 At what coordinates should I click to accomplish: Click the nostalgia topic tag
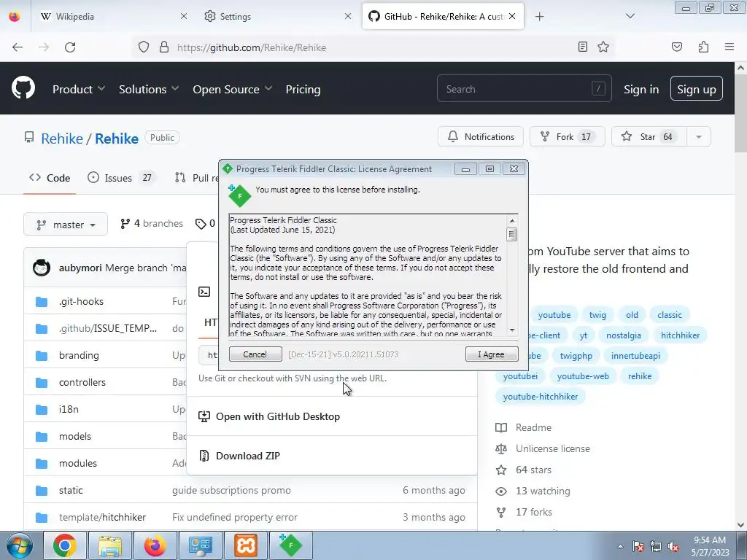(x=624, y=335)
